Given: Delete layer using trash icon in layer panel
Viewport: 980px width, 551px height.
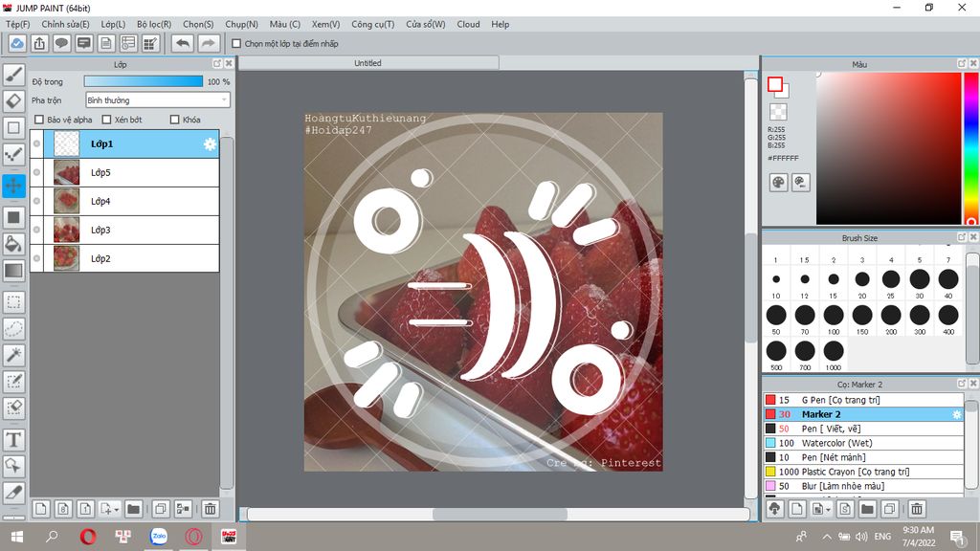Looking at the screenshot, I should coord(210,509).
